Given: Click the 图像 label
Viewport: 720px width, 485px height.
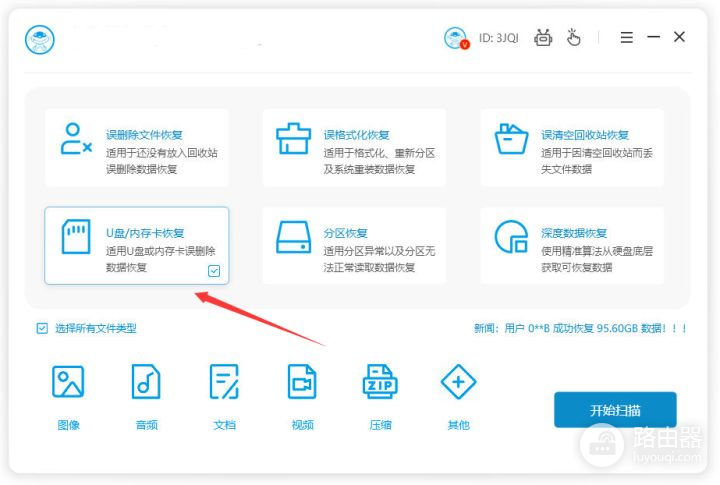Looking at the screenshot, I should [68, 425].
